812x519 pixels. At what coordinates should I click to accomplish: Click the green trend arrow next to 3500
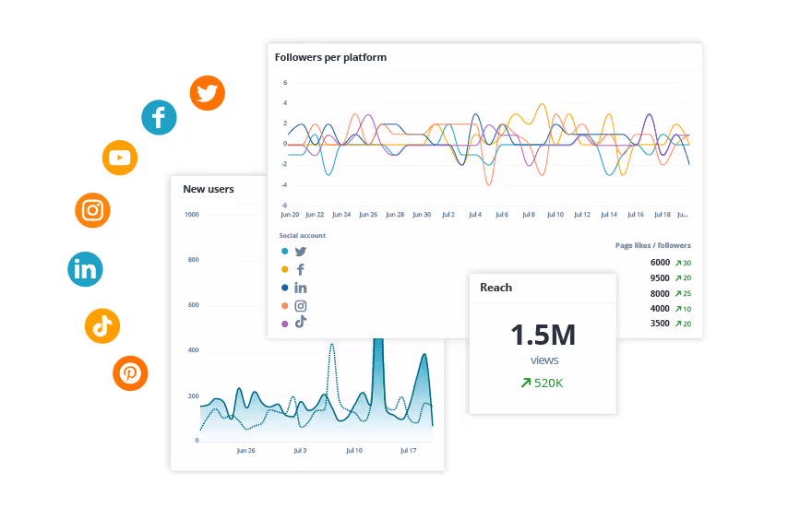(x=678, y=324)
